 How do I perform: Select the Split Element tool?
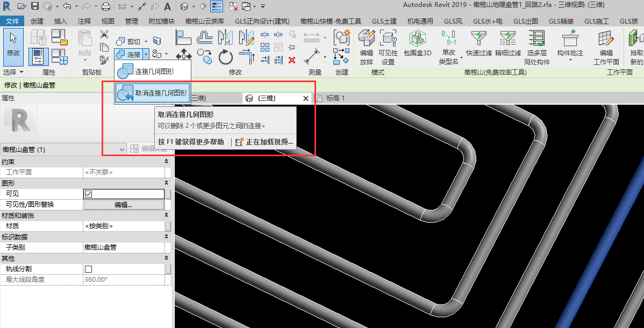266,35
